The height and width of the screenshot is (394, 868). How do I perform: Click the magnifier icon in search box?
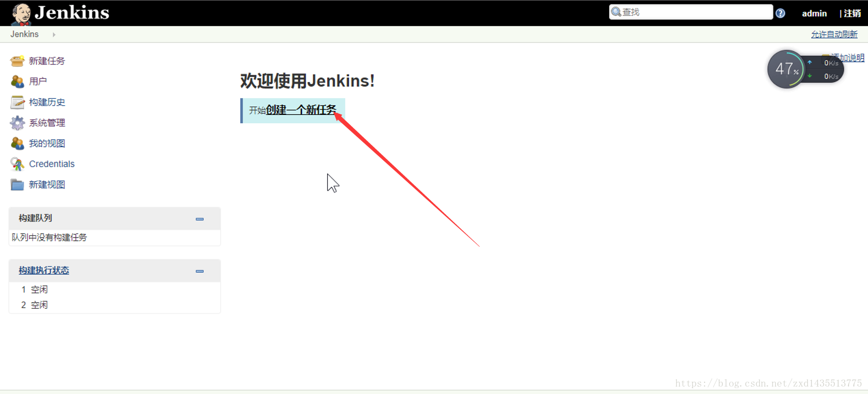coord(616,12)
